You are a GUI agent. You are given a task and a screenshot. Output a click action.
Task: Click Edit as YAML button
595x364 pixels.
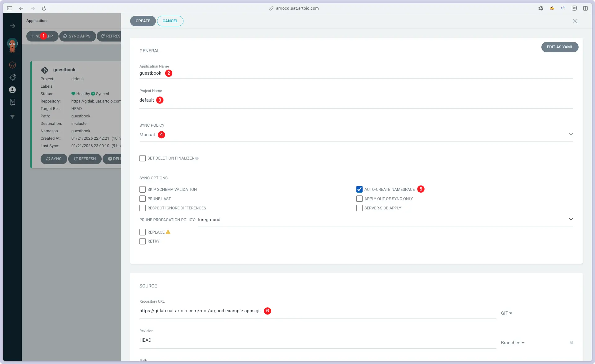559,47
